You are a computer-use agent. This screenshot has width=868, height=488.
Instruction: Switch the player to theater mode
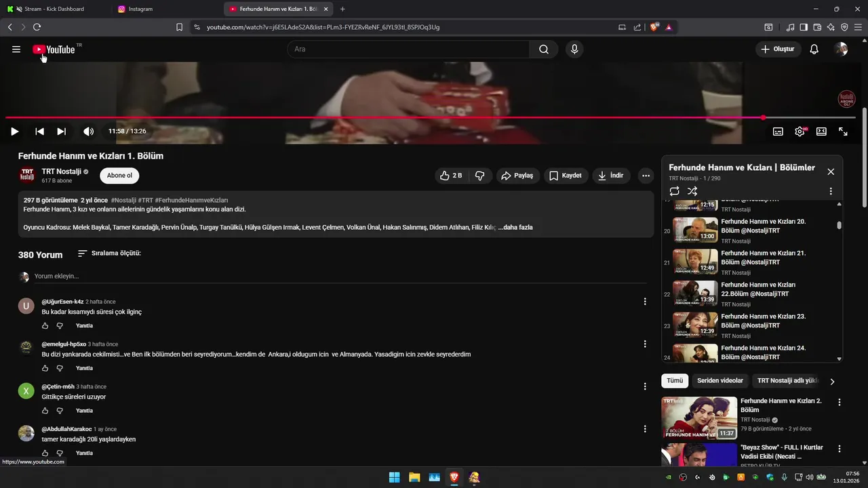(821, 131)
